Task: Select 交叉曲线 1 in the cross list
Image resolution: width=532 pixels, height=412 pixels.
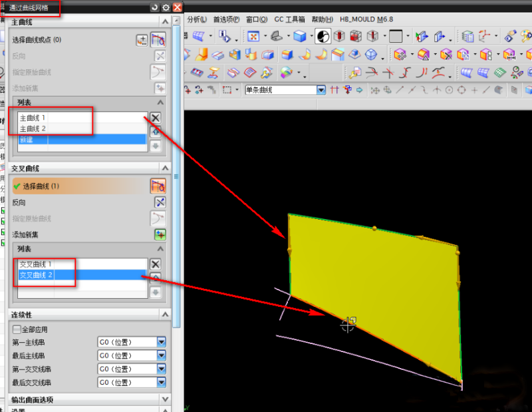Action: pyautogui.click(x=35, y=264)
